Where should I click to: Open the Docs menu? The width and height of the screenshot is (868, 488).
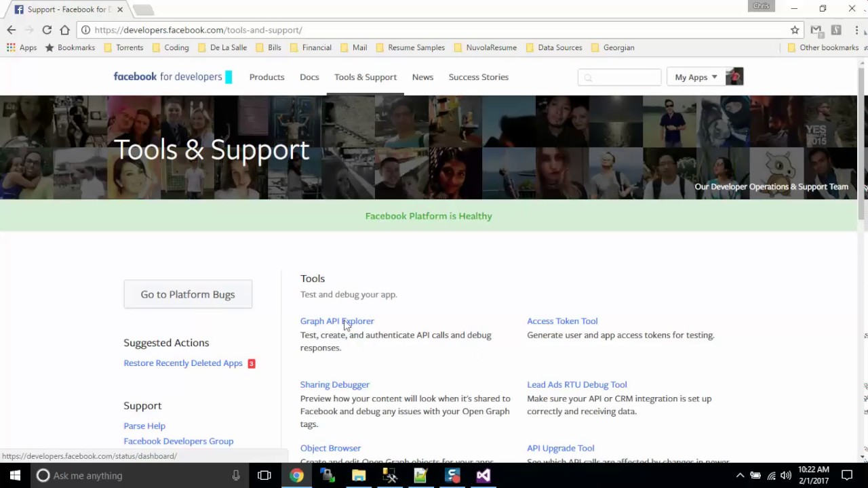[309, 77]
